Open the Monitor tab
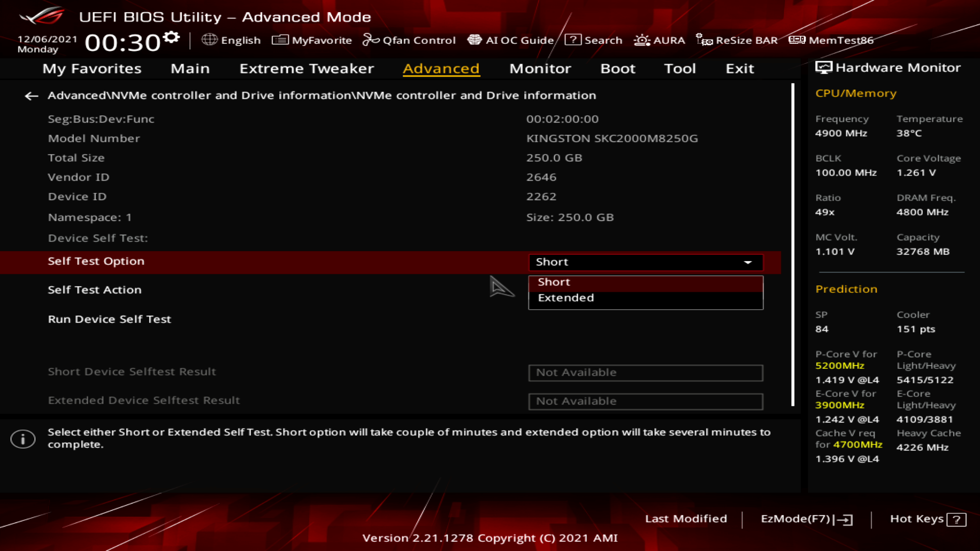The image size is (980, 551). tap(540, 68)
